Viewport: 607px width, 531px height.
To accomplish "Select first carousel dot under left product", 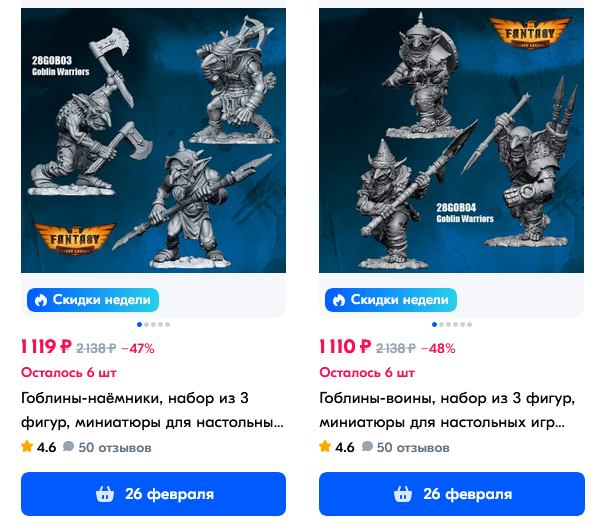I will [x=139, y=324].
